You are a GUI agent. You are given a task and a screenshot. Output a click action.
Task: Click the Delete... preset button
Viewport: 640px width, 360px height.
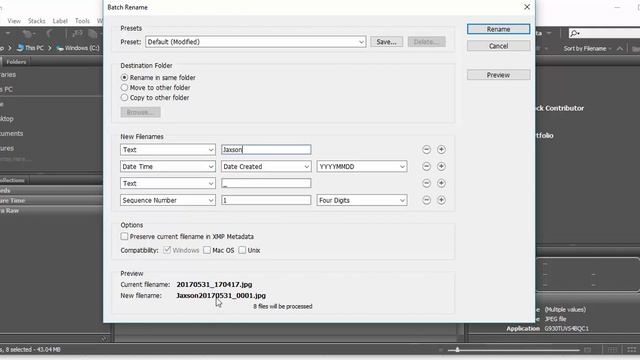pos(426,42)
